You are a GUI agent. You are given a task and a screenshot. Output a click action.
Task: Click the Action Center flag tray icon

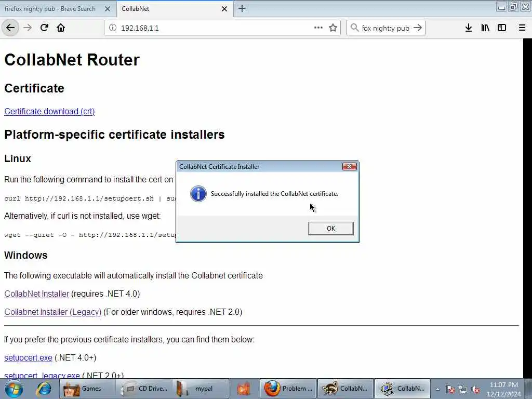450,390
